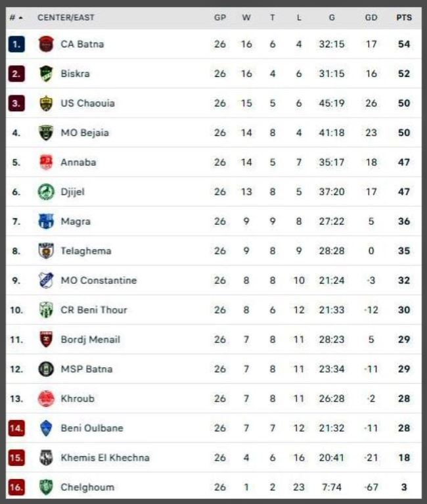
Task: Open the MO Constantine team page
Action: 99,281
